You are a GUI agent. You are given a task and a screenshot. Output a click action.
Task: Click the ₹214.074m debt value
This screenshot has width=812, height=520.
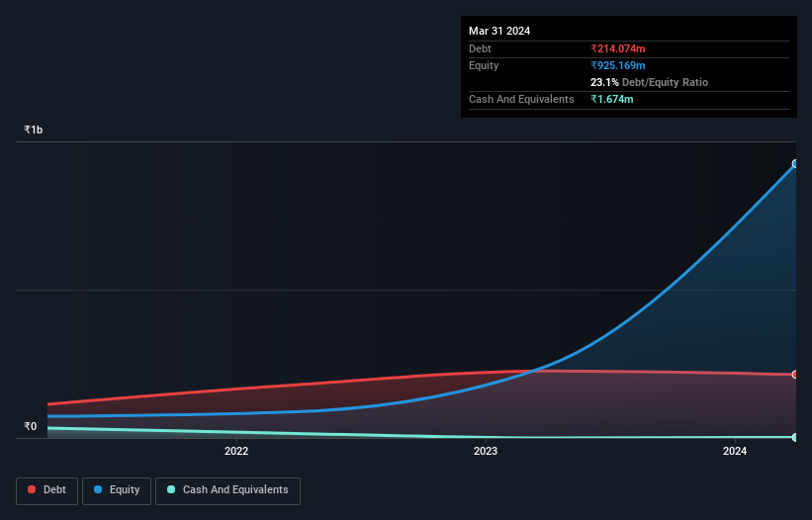[x=618, y=48]
